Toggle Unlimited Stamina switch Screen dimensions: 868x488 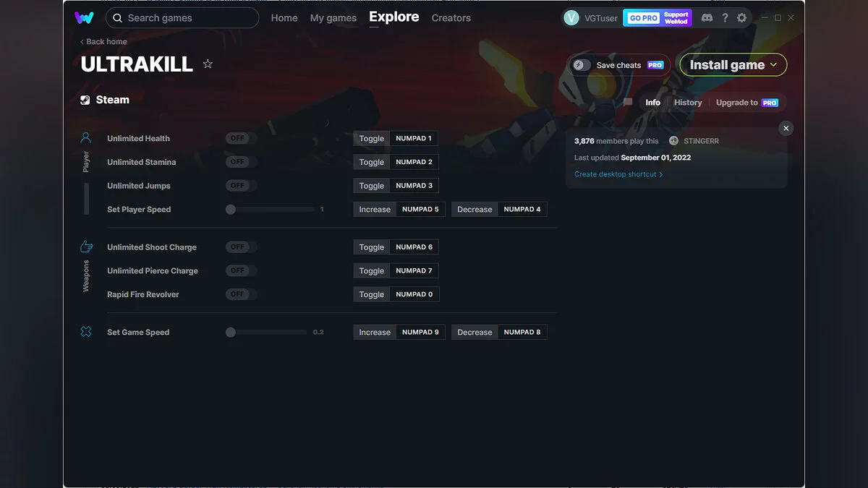(241, 162)
